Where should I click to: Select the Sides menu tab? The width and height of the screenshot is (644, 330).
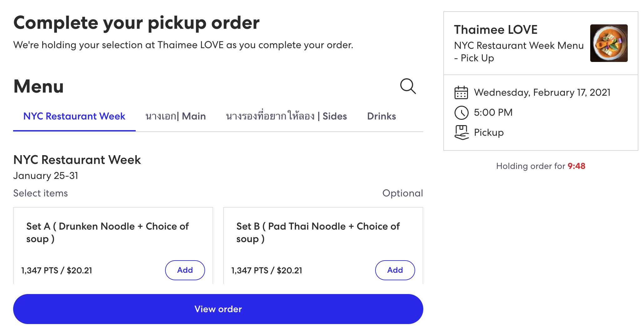coord(285,116)
